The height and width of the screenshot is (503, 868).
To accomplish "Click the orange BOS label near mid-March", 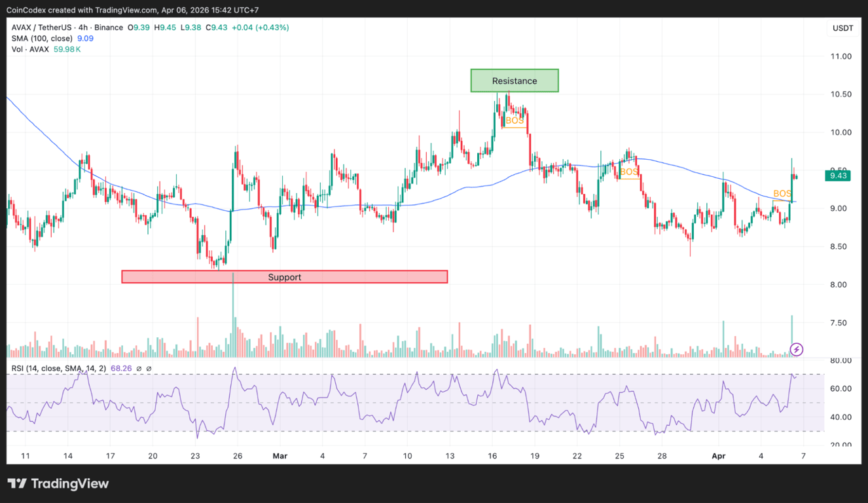I will 515,121.
